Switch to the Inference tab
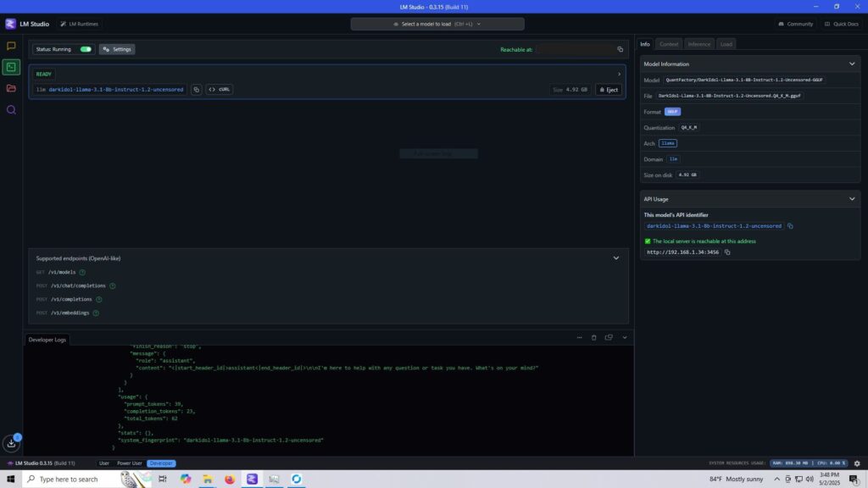This screenshot has height=488, width=868. 699,44
